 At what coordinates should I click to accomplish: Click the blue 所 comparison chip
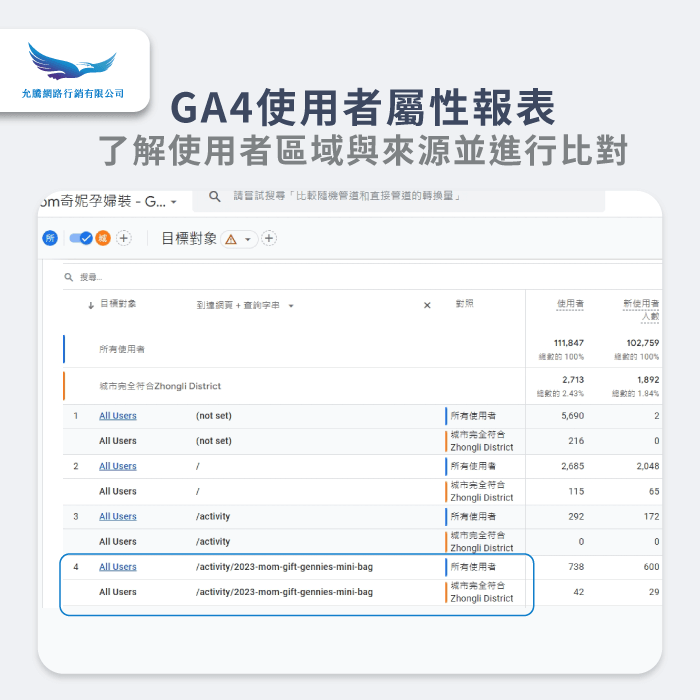pos(50,238)
